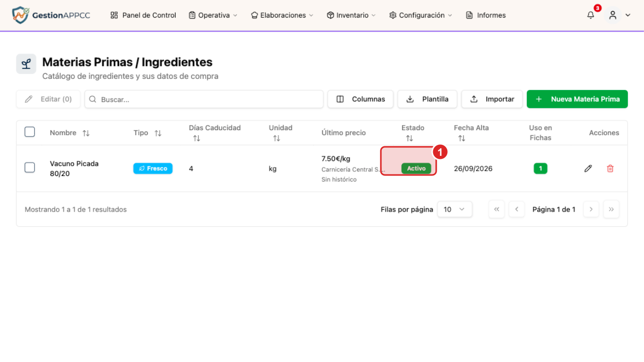Open the user menu chevron
This screenshot has width=644, height=362.
pos(628,15)
